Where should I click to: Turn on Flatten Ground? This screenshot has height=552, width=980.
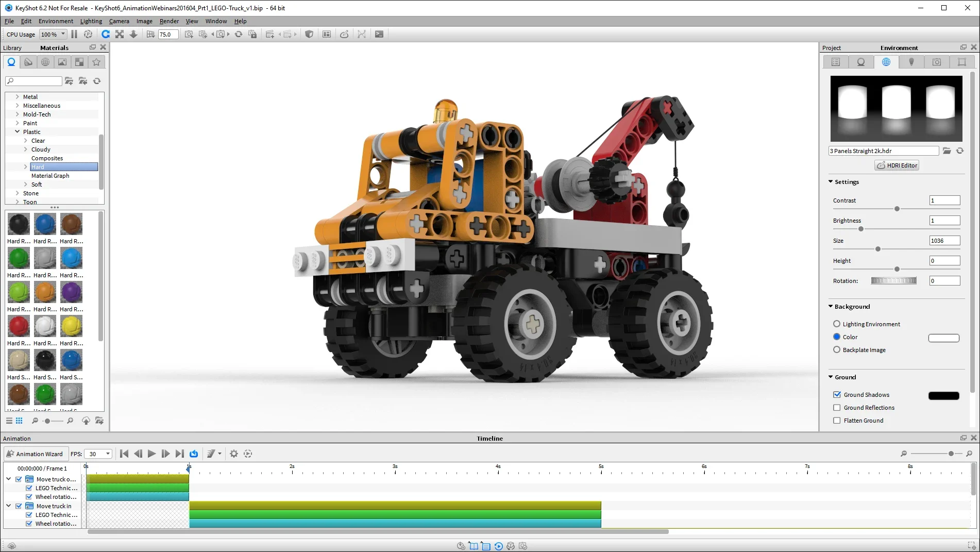pyautogui.click(x=837, y=420)
